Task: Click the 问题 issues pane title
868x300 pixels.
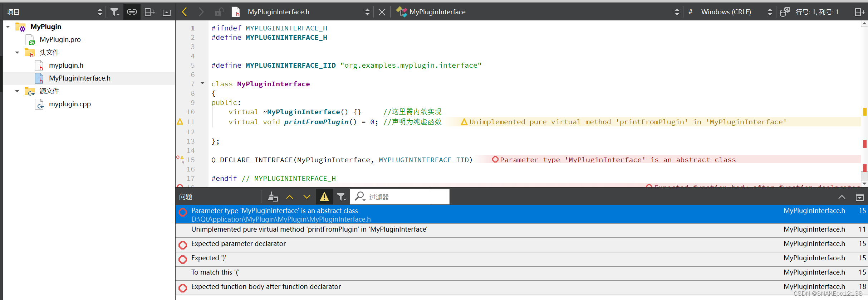Action: coord(186,197)
